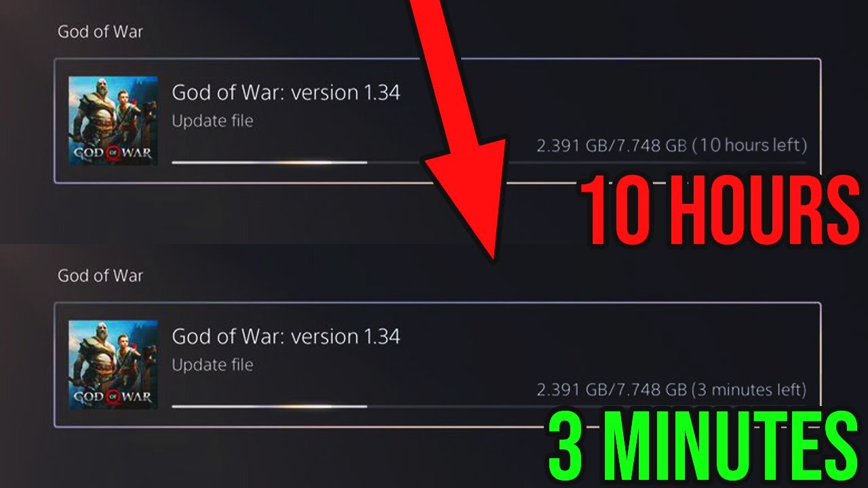Click the top '2.391 GB/7.748 GB' size text

(612, 146)
